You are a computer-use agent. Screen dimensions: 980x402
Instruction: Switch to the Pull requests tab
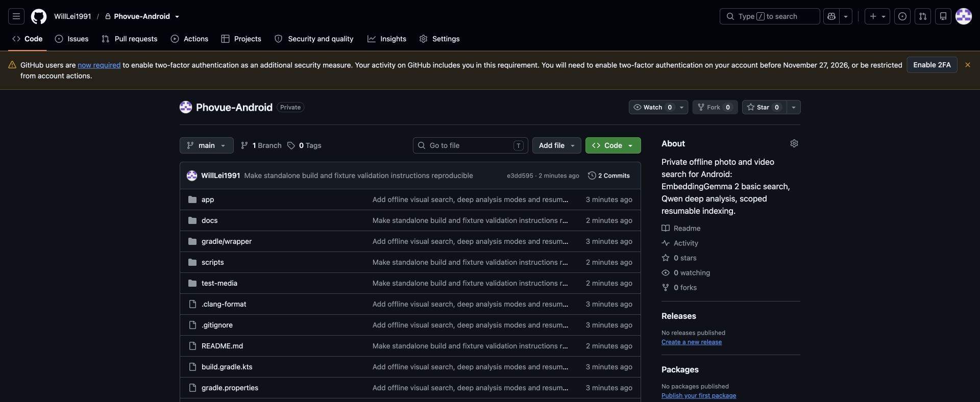(x=130, y=39)
